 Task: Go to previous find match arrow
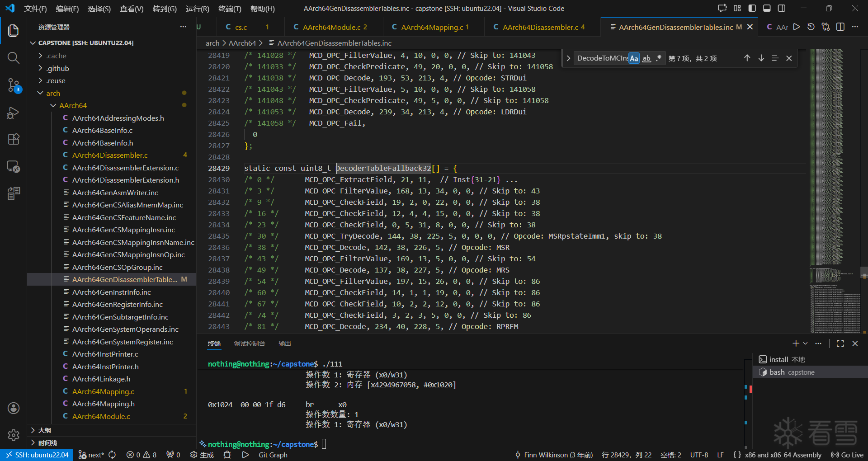(747, 58)
